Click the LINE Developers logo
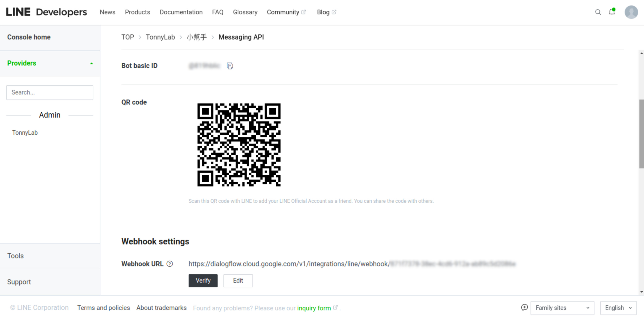This screenshot has height=320, width=644. [x=46, y=12]
